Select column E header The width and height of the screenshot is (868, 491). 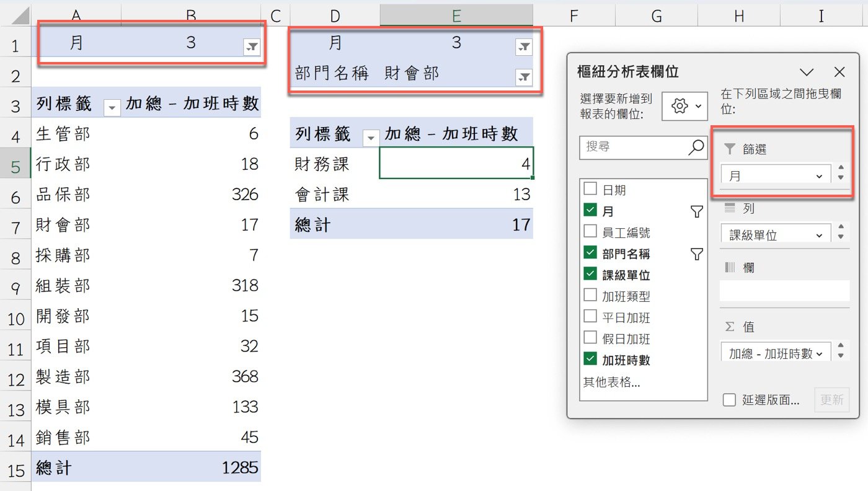(456, 16)
